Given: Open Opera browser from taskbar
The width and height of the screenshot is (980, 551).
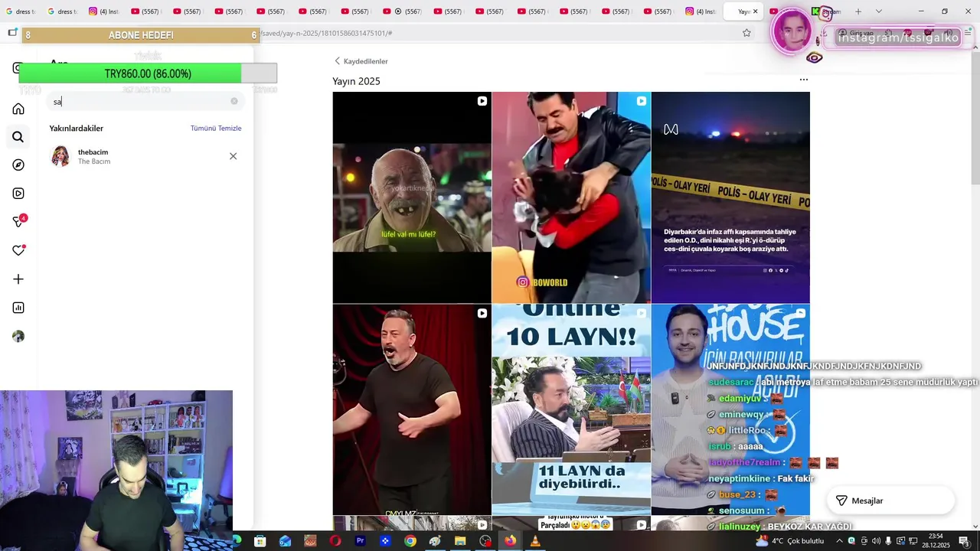Looking at the screenshot, I should (x=335, y=541).
